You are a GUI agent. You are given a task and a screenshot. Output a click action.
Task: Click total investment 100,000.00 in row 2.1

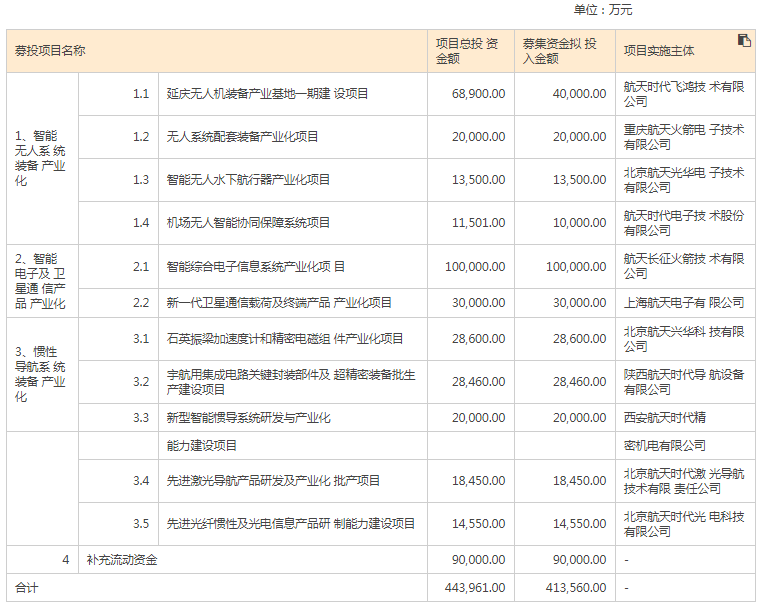click(x=475, y=267)
